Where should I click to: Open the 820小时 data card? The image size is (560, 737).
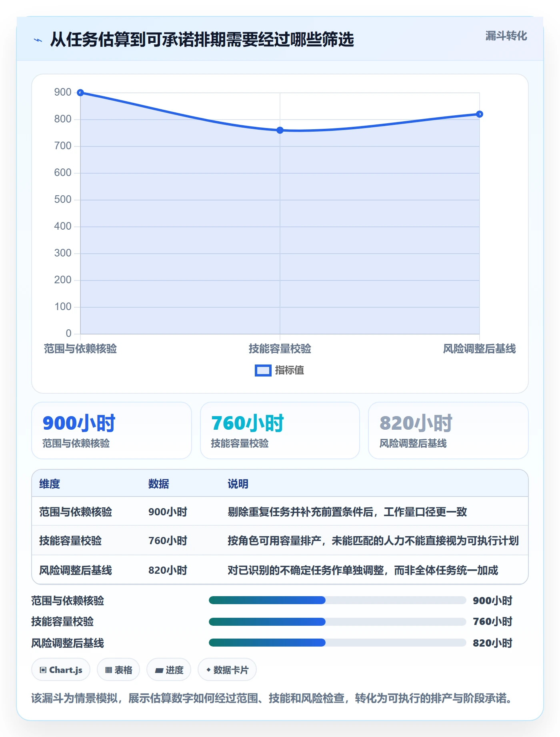coord(448,431)
